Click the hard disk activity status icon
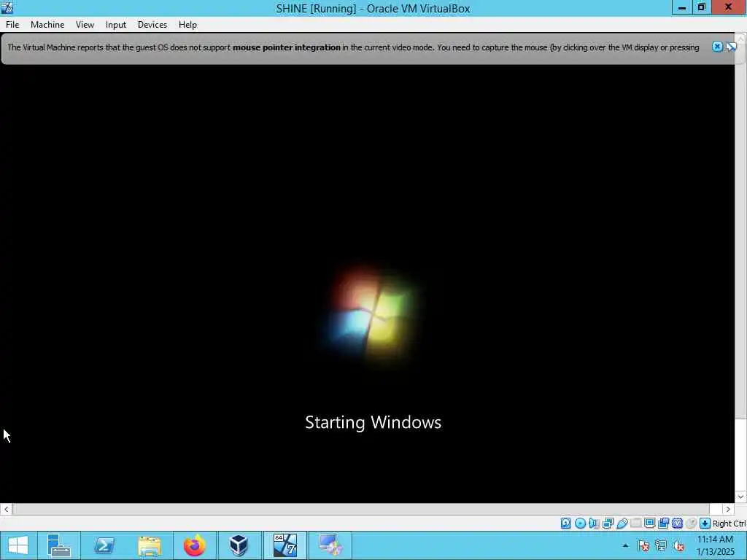The height and width of the screenshot is (560, 747). click(x=565, y=524)
